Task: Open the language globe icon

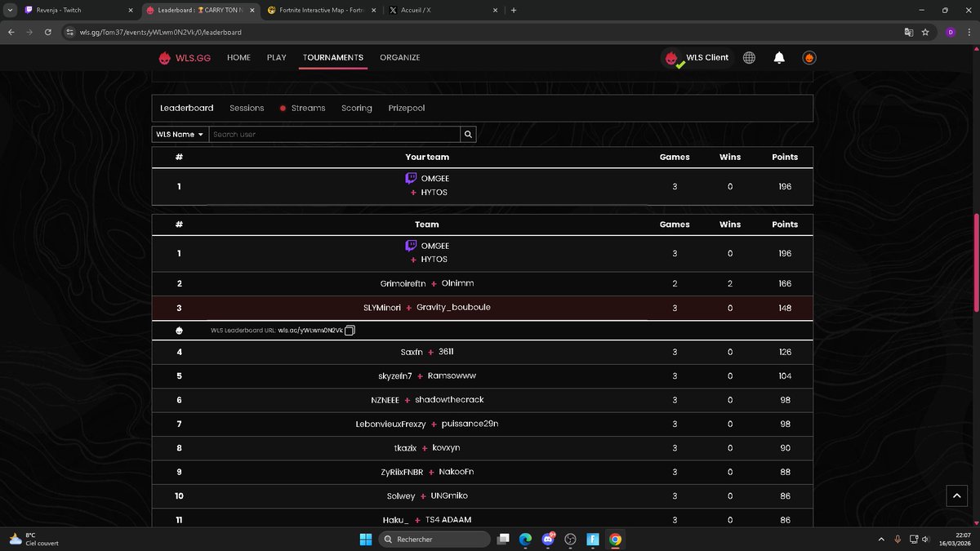Action: click(749, 58)
